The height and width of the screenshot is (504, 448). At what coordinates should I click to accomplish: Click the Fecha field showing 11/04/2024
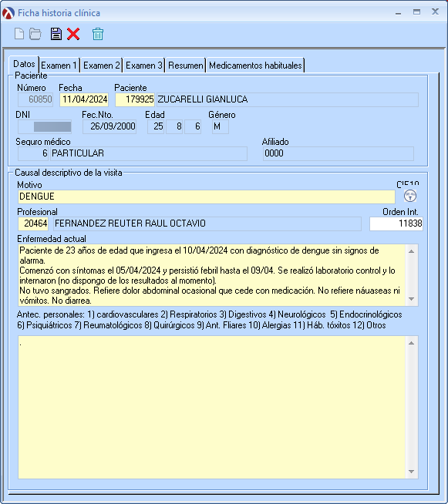pyautogui.click(x=84, y=99)
